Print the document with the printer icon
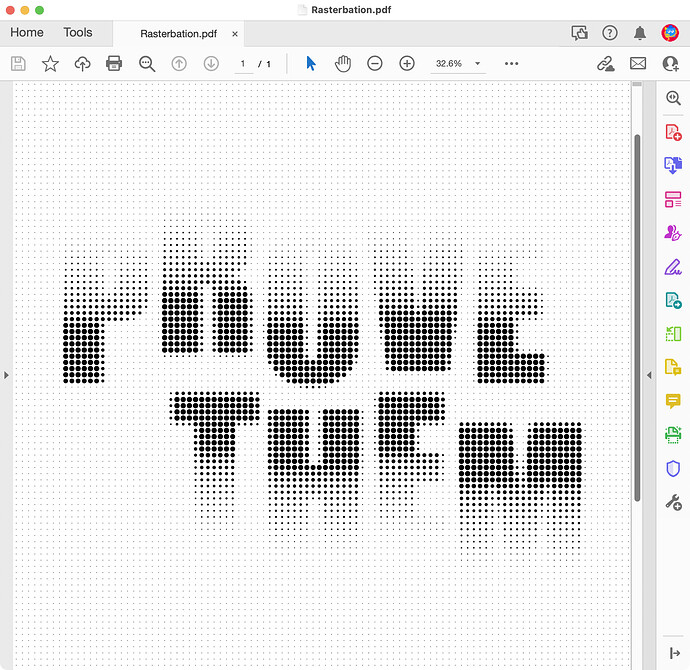This screenshot has width=690, height=670. pyautogui.click(x=114, y=64)
